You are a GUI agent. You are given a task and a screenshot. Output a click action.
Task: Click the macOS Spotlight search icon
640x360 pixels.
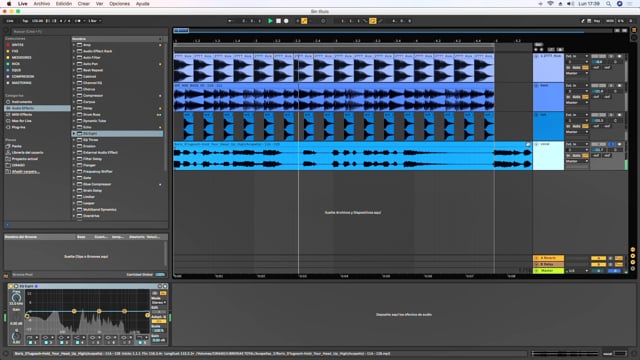(x=608, y=4)
